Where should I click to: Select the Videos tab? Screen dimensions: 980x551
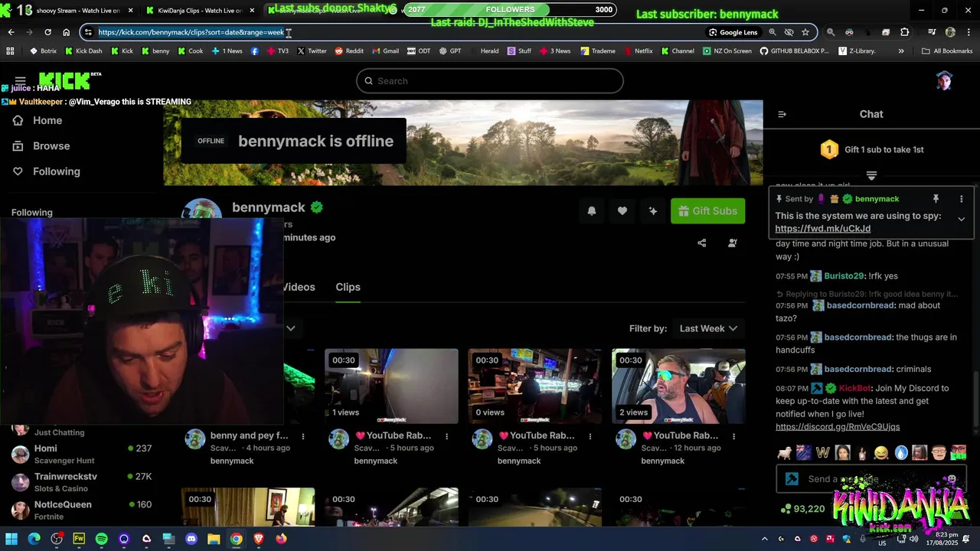click(299, 287)
